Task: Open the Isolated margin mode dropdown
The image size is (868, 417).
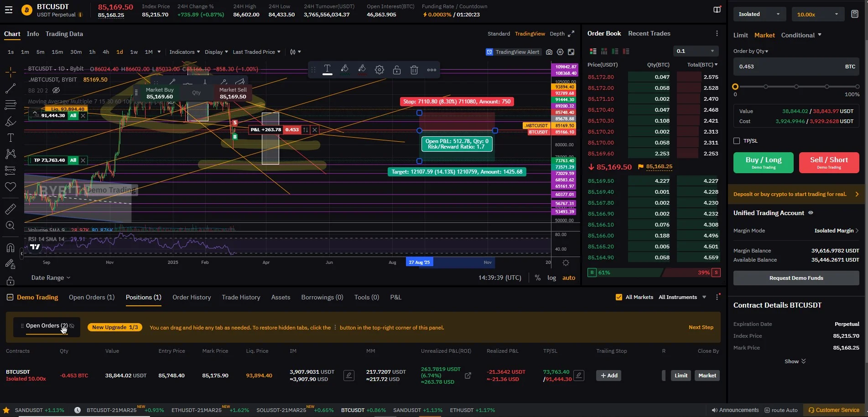Action: (x=760, y=14)
